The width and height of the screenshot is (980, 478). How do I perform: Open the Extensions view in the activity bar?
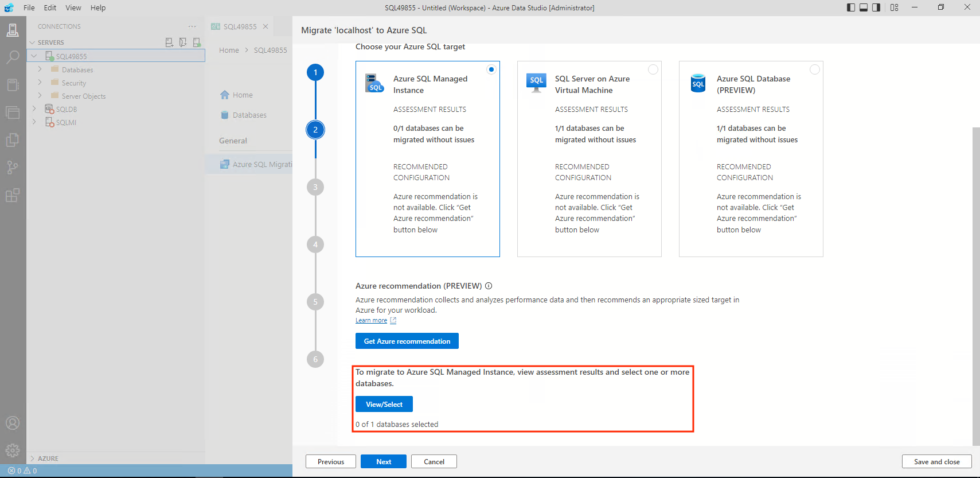13,195
